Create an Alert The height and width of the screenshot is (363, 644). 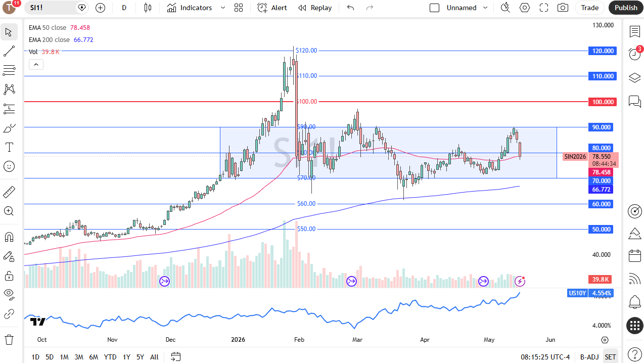(x=272, y=8)
